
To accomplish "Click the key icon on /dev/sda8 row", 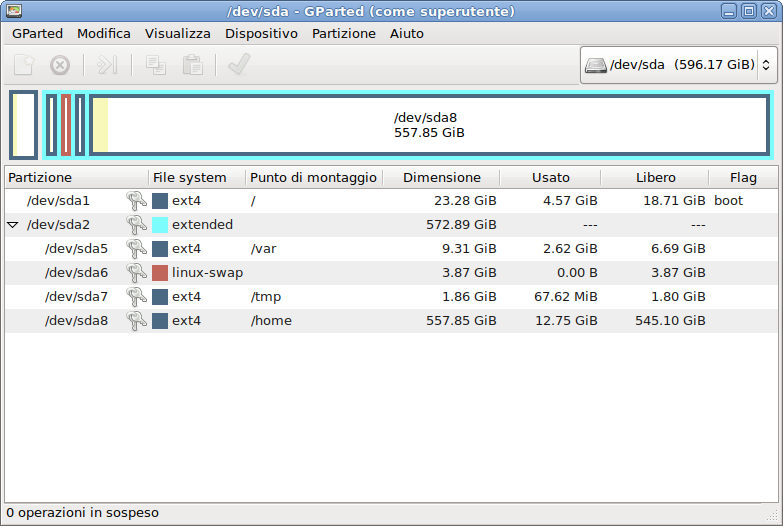I will coord(136,321).
